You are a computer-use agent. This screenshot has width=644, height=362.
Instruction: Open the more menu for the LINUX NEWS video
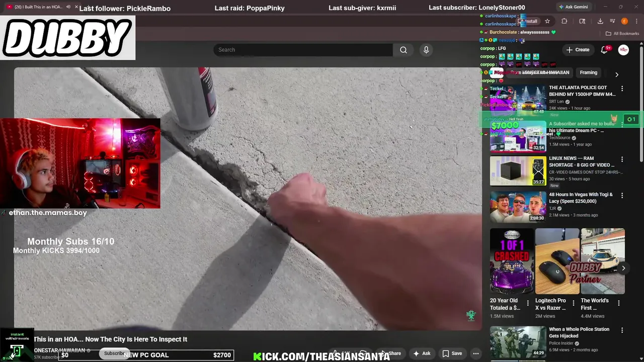pos(622,159)
